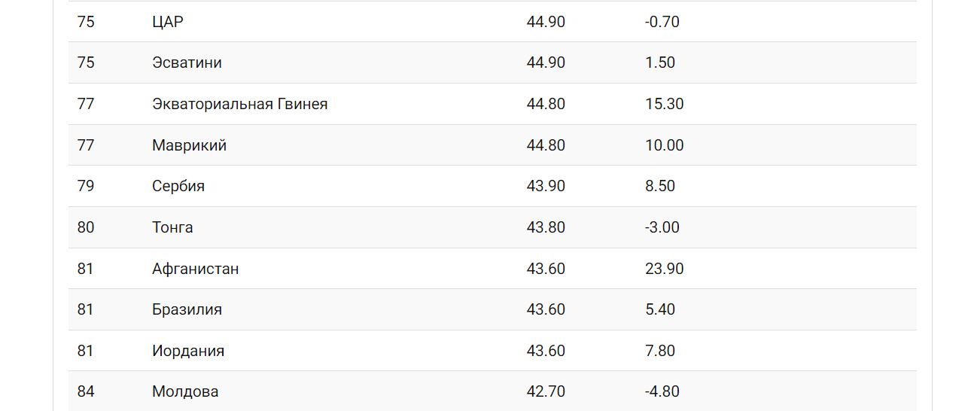The image size is (980, 411).
Task: Select the Эсватини country cell
Action: [187, 62]
